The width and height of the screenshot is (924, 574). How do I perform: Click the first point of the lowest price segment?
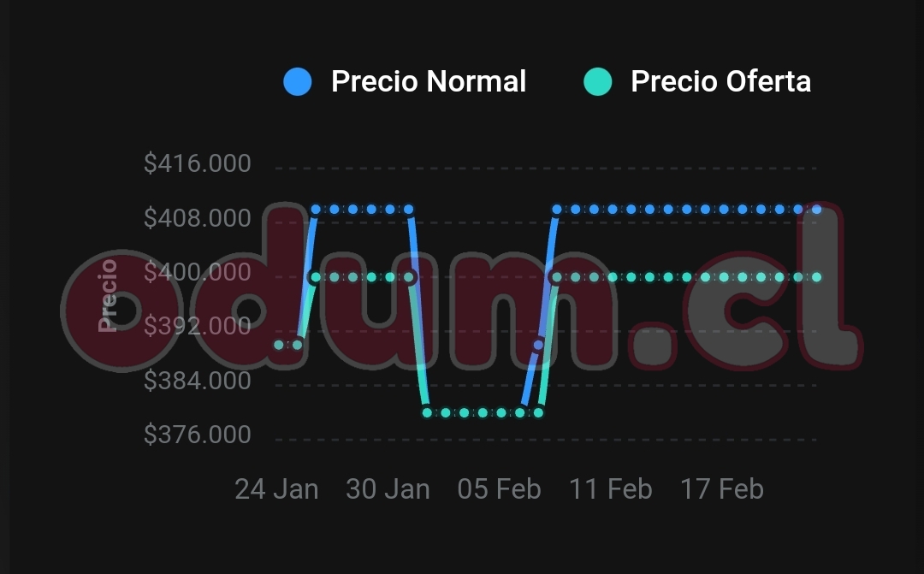click(428, 412)
